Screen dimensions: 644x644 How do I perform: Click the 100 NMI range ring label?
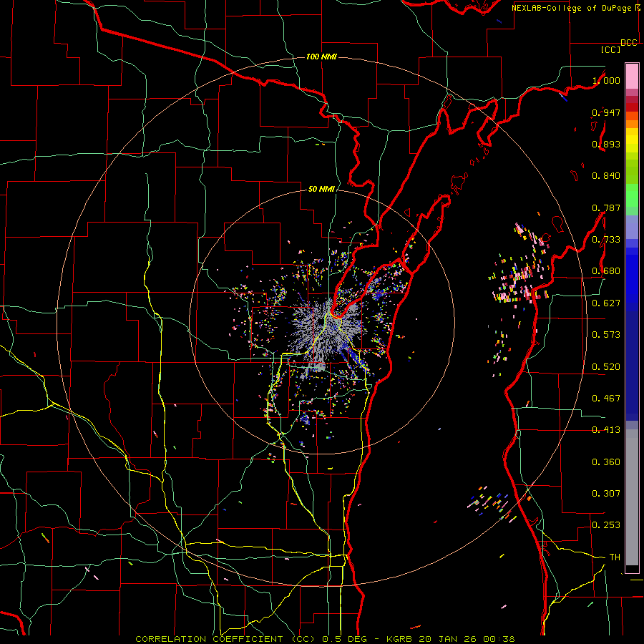tap(321, 57)
